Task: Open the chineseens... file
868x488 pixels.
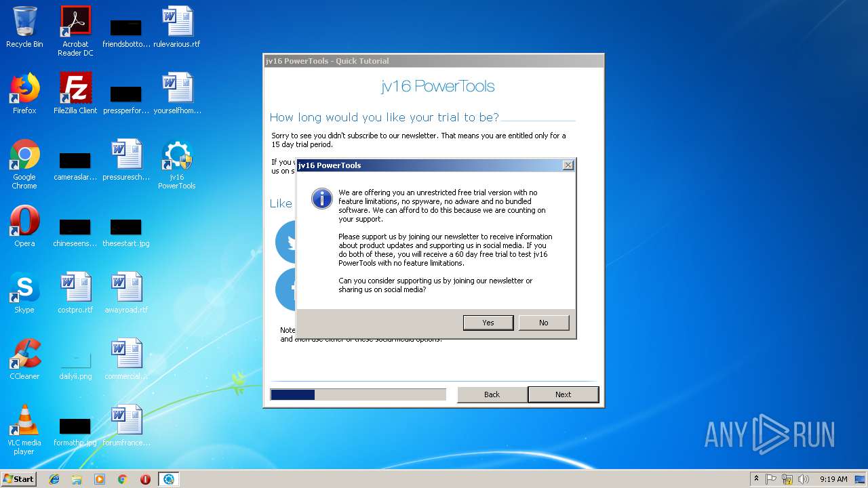Action: coord(75,232)
